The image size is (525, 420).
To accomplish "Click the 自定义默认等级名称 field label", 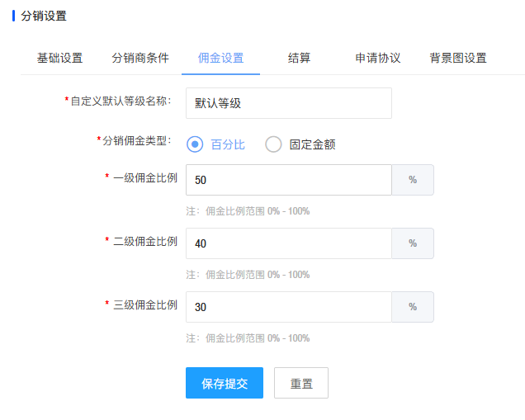I will click(x=121, y=101).
